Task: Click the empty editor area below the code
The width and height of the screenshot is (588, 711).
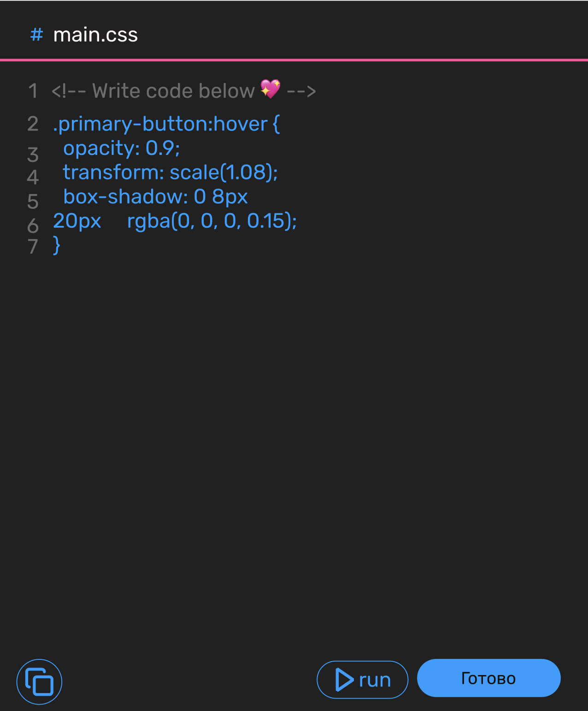Action: [294, 443]
